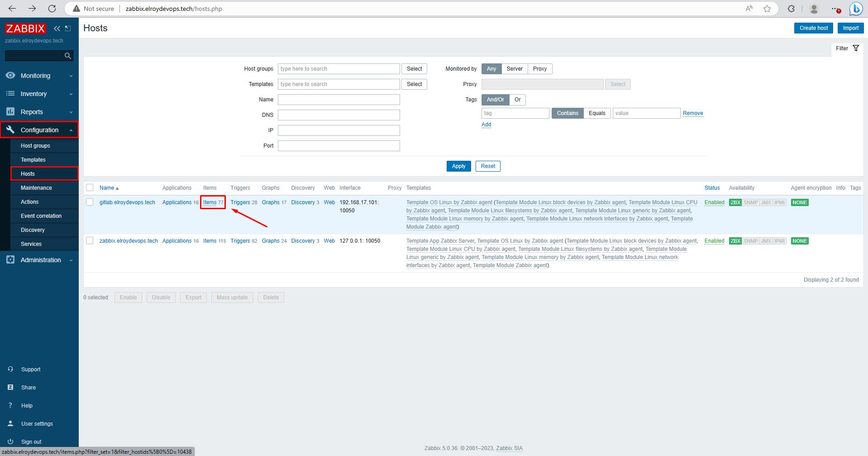Select the Equals tag operator

click(597, 113)
